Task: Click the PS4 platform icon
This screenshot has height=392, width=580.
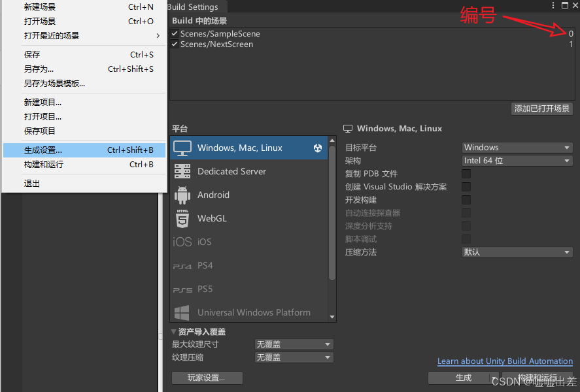Action: click(182, 266)
